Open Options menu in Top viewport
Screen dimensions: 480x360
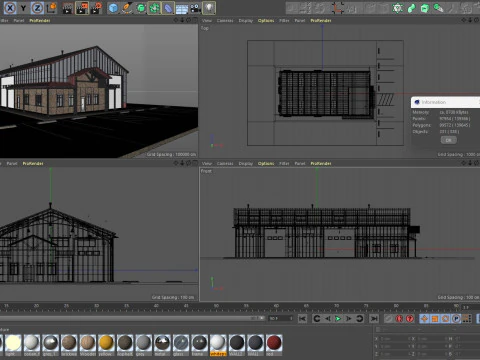coord(266,21)
